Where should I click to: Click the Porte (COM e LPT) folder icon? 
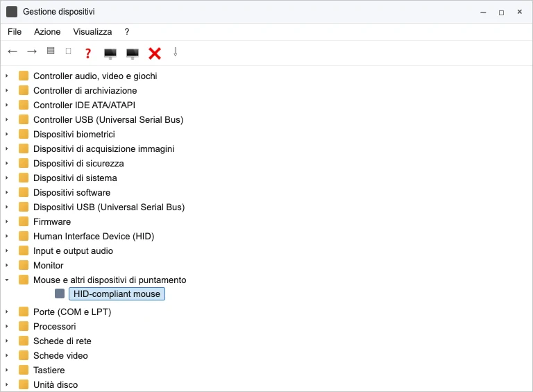pos(24,312)
